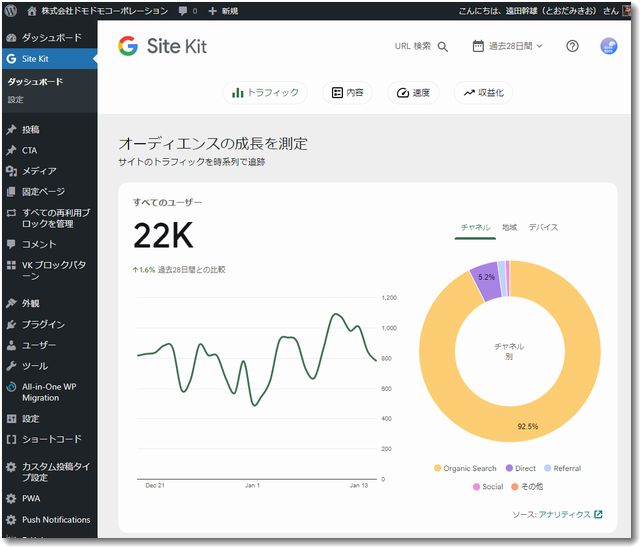Click the 株式会社ドモドモコーポレーション site name
Screen dimensions: 640x547
point(104,11)
